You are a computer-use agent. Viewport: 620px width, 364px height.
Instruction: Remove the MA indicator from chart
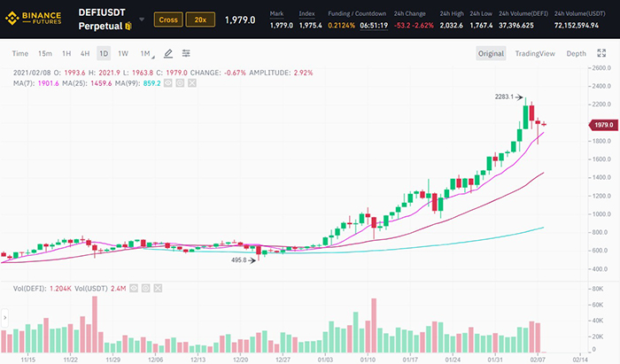[x=191, y=82]
